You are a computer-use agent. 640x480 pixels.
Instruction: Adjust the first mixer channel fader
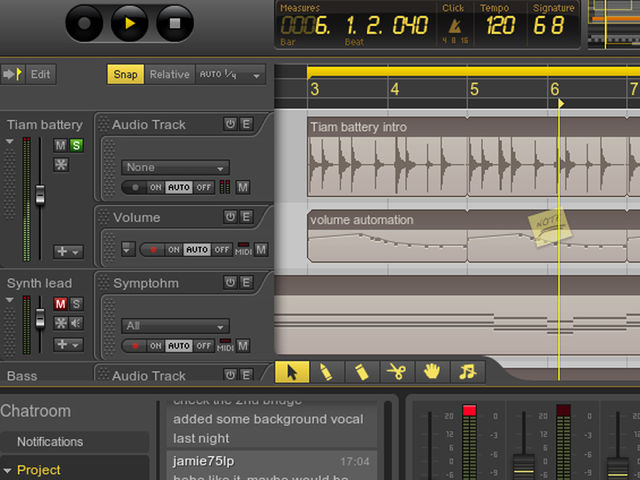[429, 446]
